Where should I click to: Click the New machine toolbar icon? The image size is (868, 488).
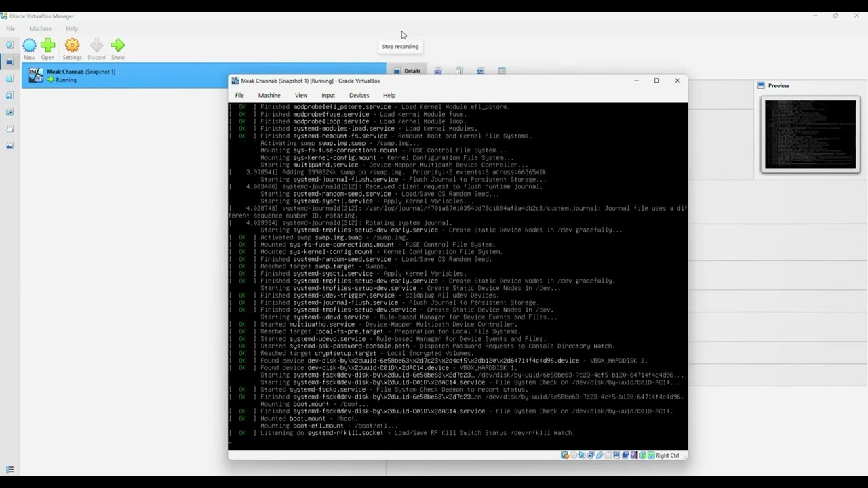(30, 45)
